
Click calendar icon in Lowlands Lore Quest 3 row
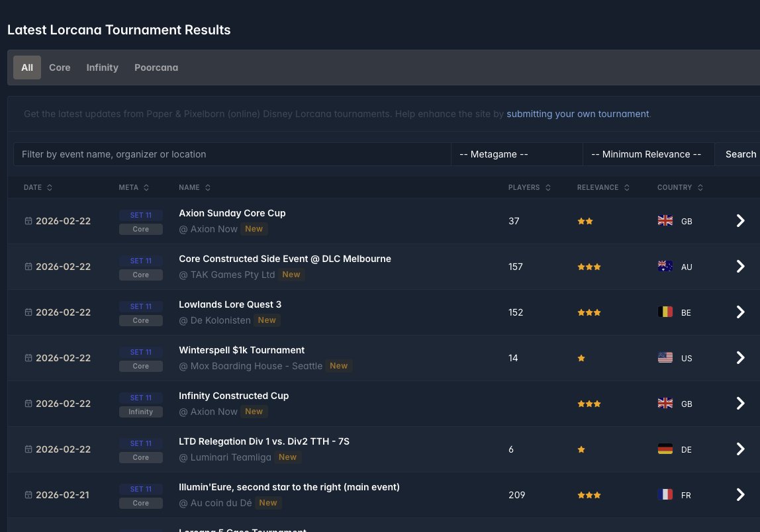coord(28,312)
